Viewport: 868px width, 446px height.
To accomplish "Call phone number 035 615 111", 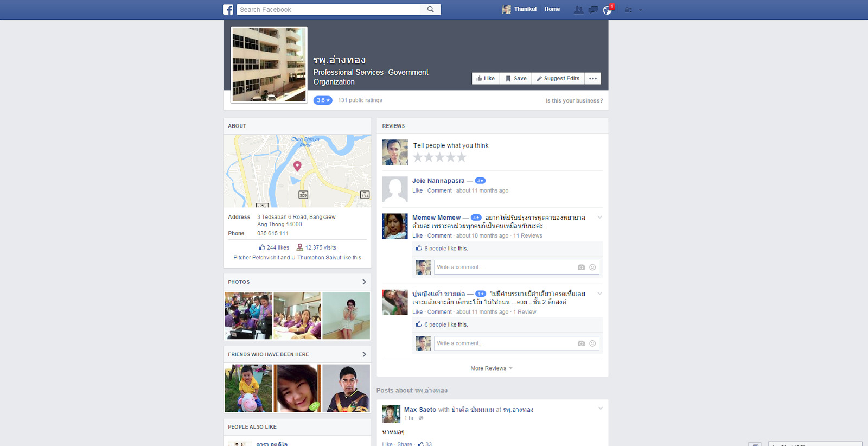I will (273, 234).
